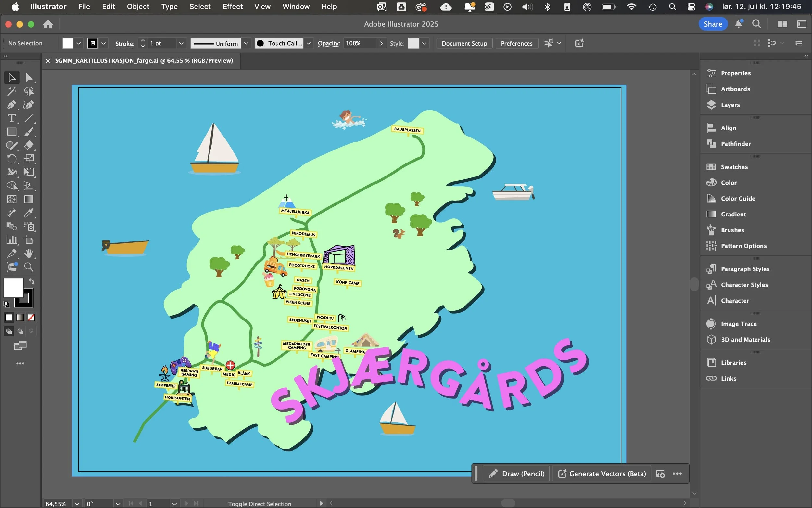Expand the Uniform width profile dropdown
This screenshot has width=812, height=508.
point(246,43)
